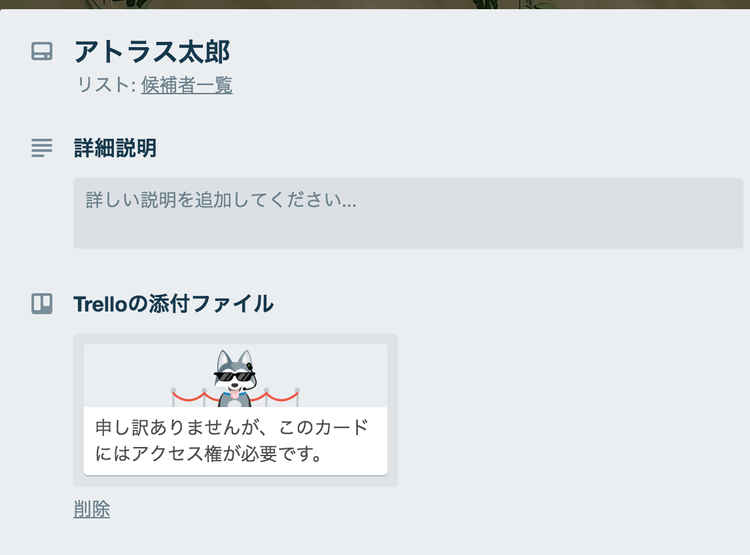
Task: Click the description lines icon beside 詳細説明
Action: [x=42, y=148]
